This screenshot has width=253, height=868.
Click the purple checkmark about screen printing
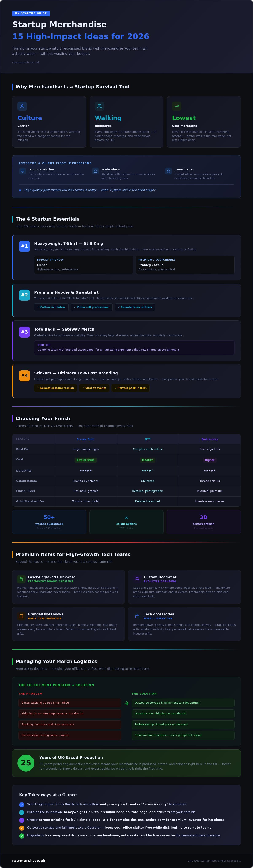tap(22, 820)
